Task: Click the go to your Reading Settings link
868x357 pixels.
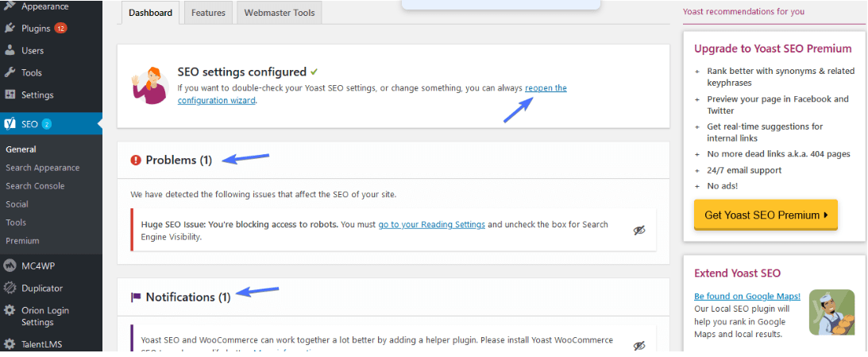Action: pyautogui.click(x=432, y=224)
